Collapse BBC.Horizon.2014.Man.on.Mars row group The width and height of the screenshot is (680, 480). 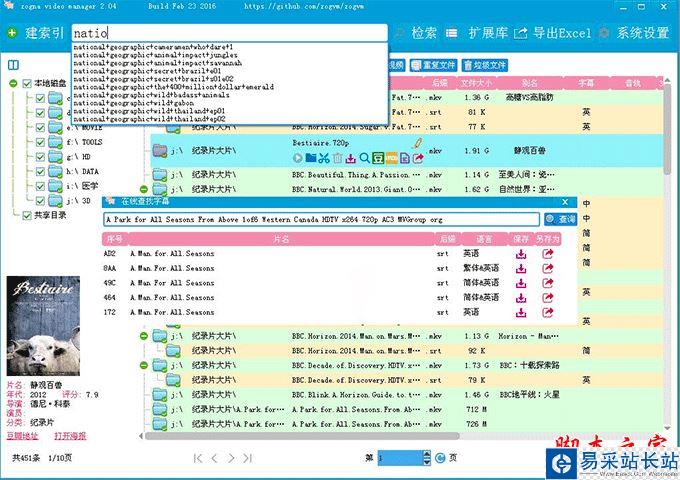144,336
